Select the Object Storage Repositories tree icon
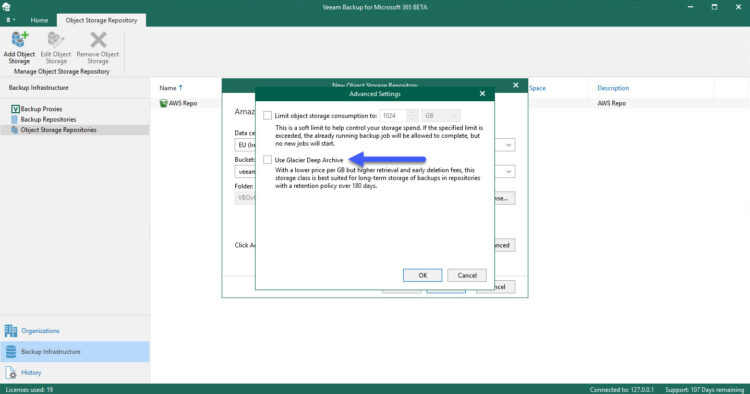 [x=14, y=130]
